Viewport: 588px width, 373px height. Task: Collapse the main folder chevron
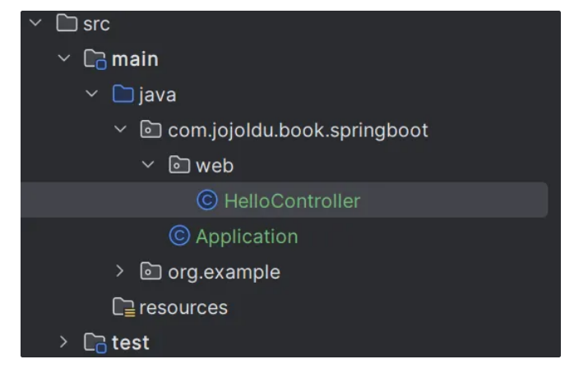pyautogui.click(x=64, y=58)
